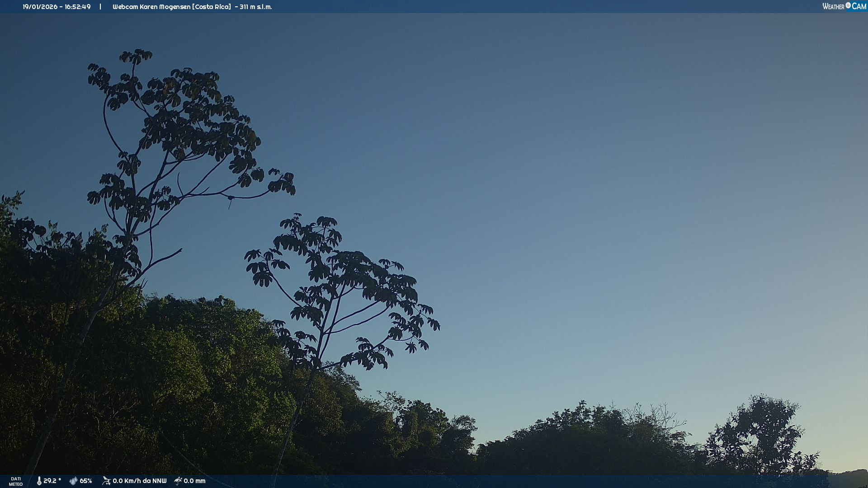
Task: Click the humidity water droplets icon
Action: point(73,481)
